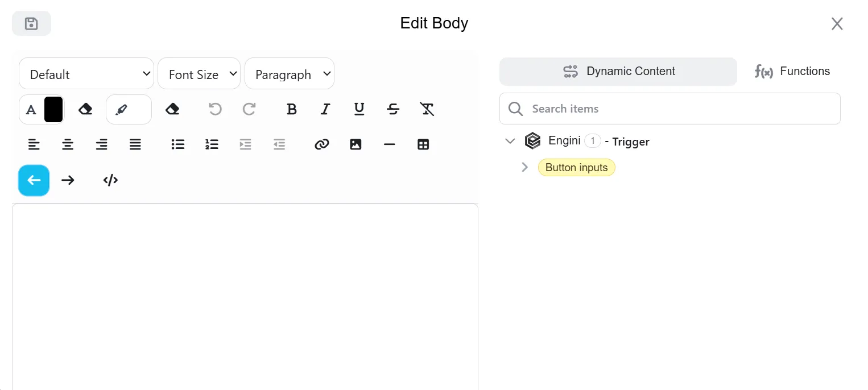Click the text color letter A icon
The height and width of the screenshot is (390, 868).
click(31, 109)
